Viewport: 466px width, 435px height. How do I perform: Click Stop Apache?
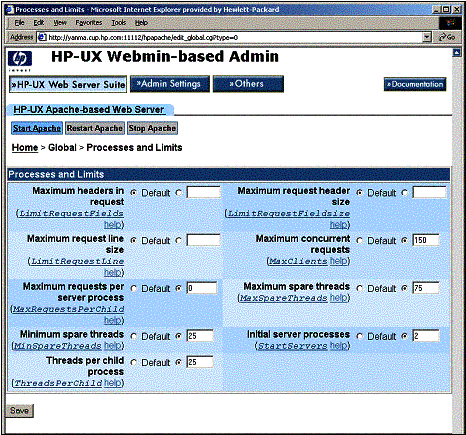pos(152,128)
